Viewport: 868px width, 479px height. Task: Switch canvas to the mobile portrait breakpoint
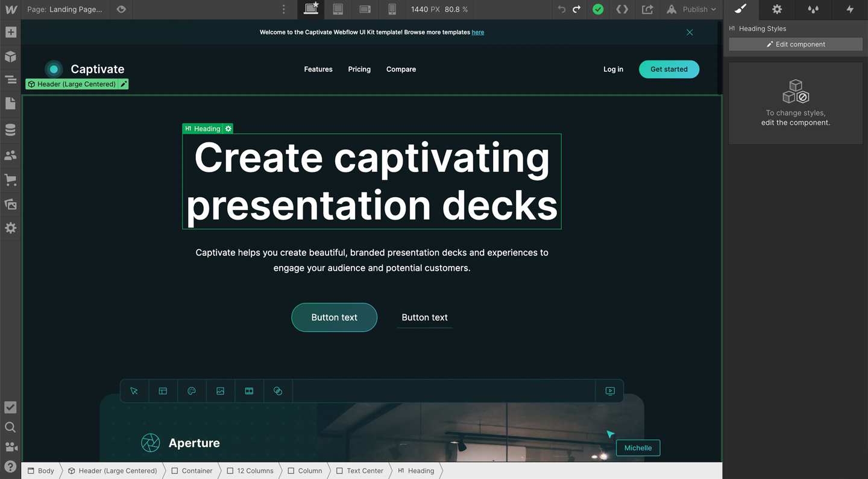[392, 10]
